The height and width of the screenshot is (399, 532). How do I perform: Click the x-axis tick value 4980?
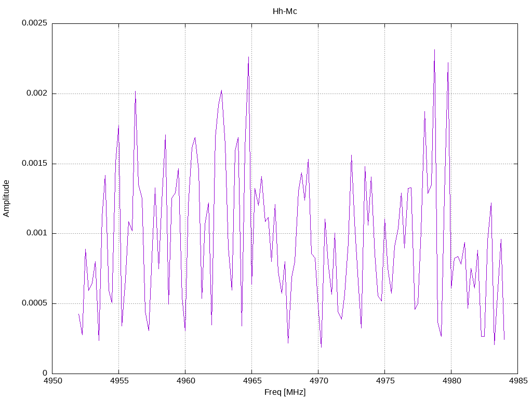(x=451, y=381)
